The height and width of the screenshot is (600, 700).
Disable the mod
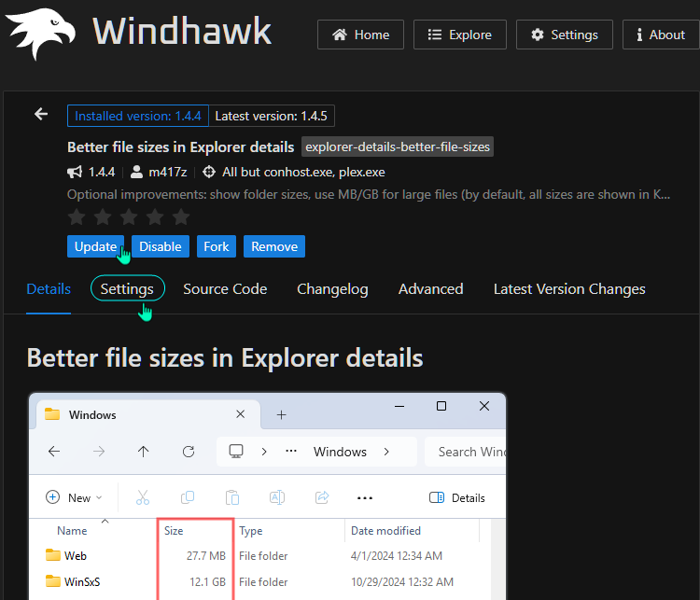(161, 246)
